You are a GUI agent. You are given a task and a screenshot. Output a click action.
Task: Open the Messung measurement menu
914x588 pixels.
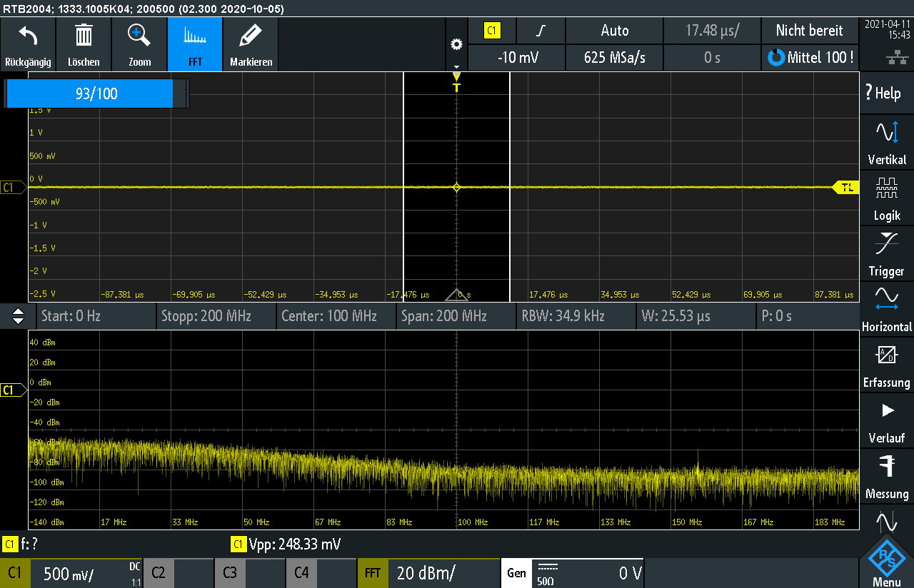tap(886, 476)
